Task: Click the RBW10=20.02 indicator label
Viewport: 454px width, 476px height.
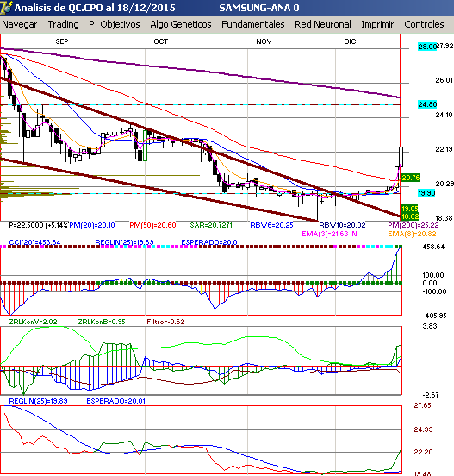Action: coord(342,225)
